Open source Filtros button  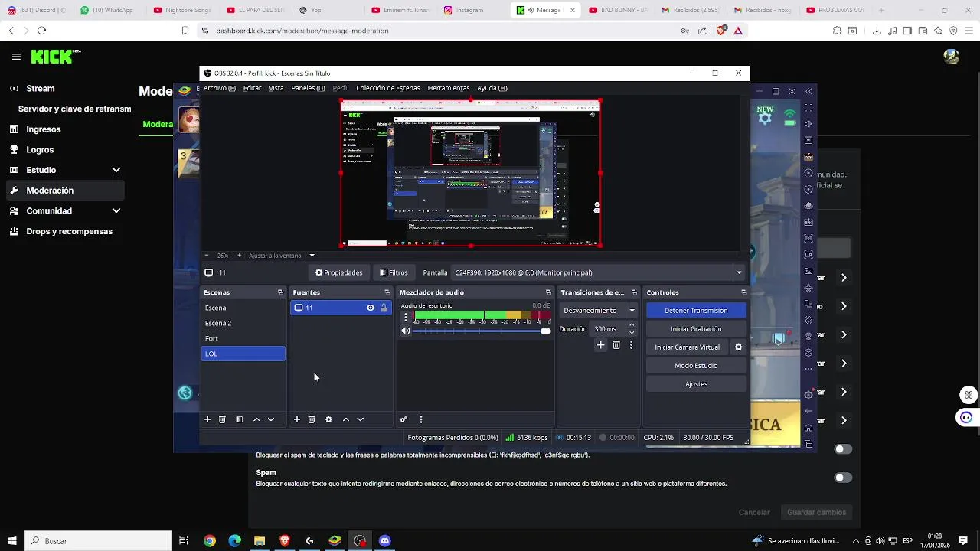(x=394, y=272)
